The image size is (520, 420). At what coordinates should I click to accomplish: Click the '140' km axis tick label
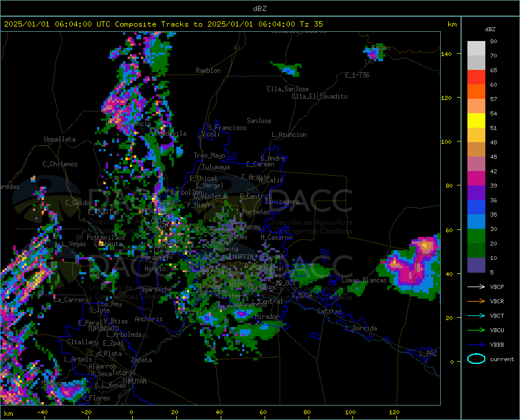(446, 54)
